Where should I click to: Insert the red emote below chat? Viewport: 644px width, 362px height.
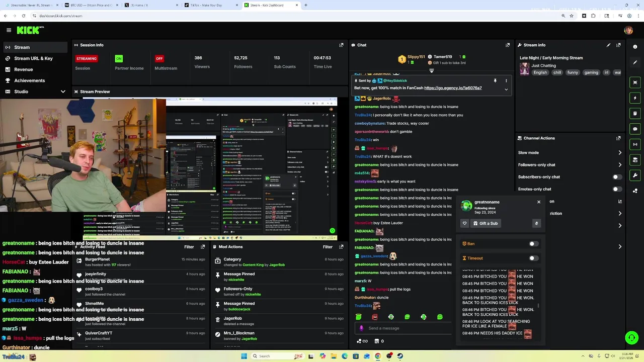click(375, 317)
